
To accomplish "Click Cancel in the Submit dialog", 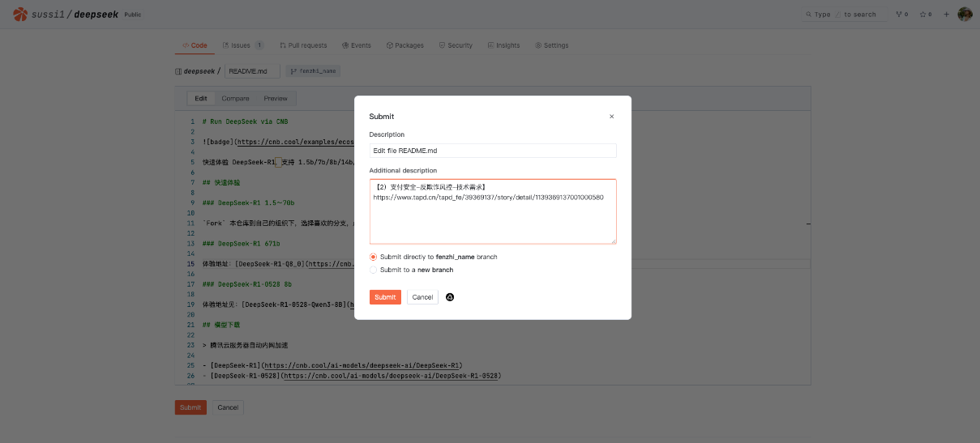I will click(422, 297).
